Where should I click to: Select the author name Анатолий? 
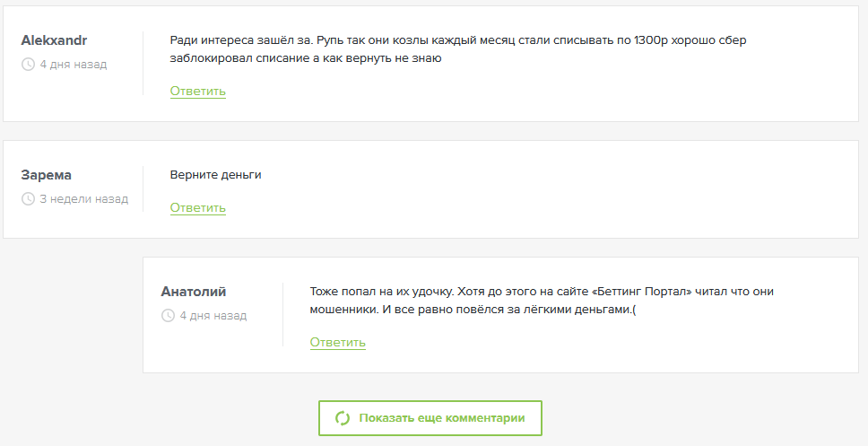193,292
